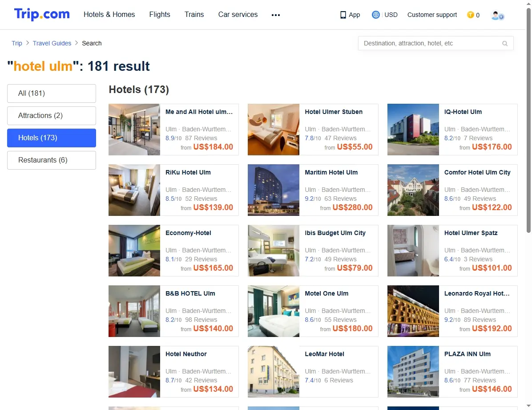Open Leonardo Royal Hotel photo

(x=413, y=311)
